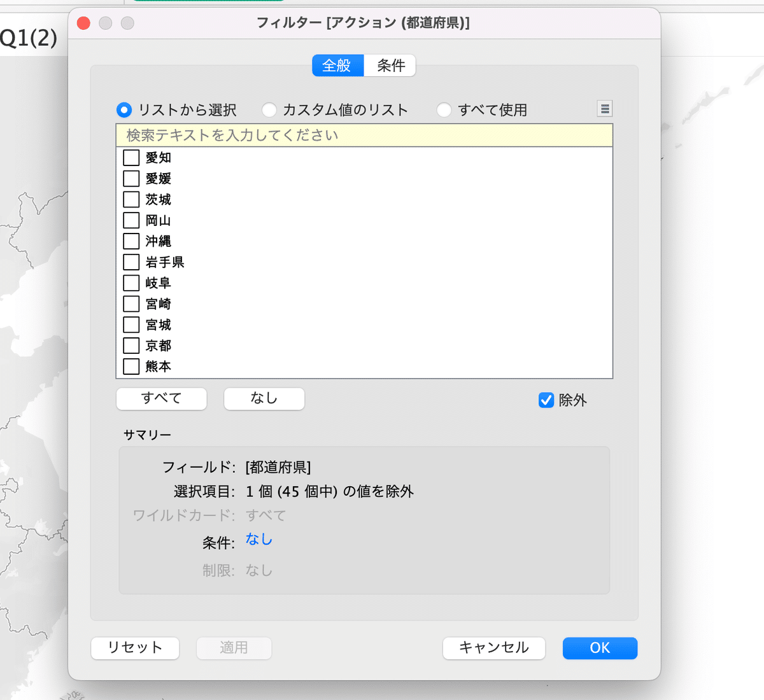Click the リセット button

pyautogui.click(x=135, y=648)
